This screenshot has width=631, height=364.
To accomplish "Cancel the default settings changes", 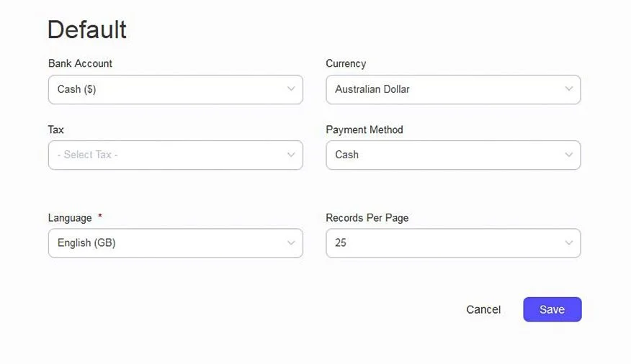I will [483, 309].
